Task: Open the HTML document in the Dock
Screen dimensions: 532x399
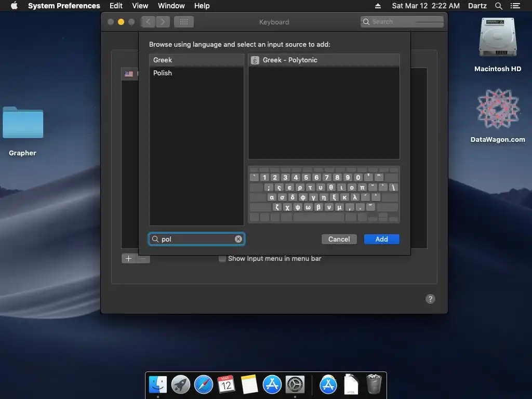Action: [351, 384]
